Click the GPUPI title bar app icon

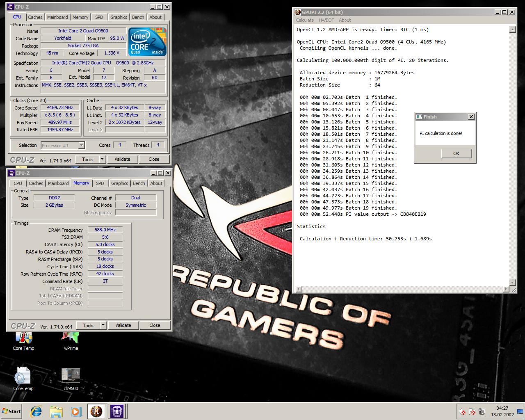click(x=298, y=12)
